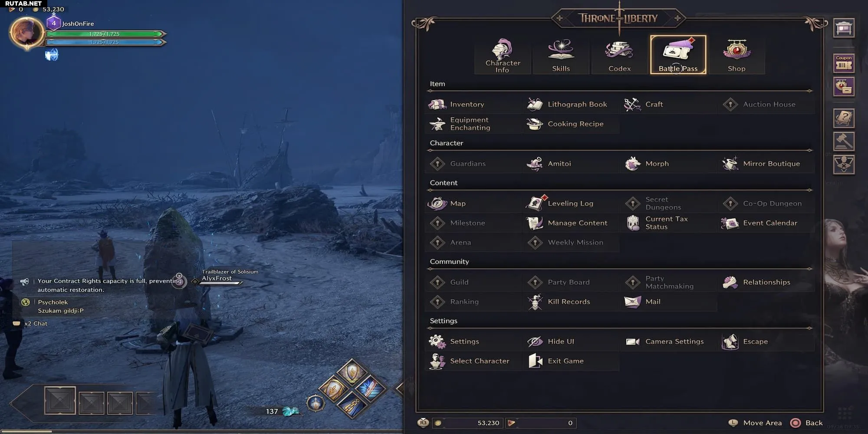Open the Map

click(474, 203)
